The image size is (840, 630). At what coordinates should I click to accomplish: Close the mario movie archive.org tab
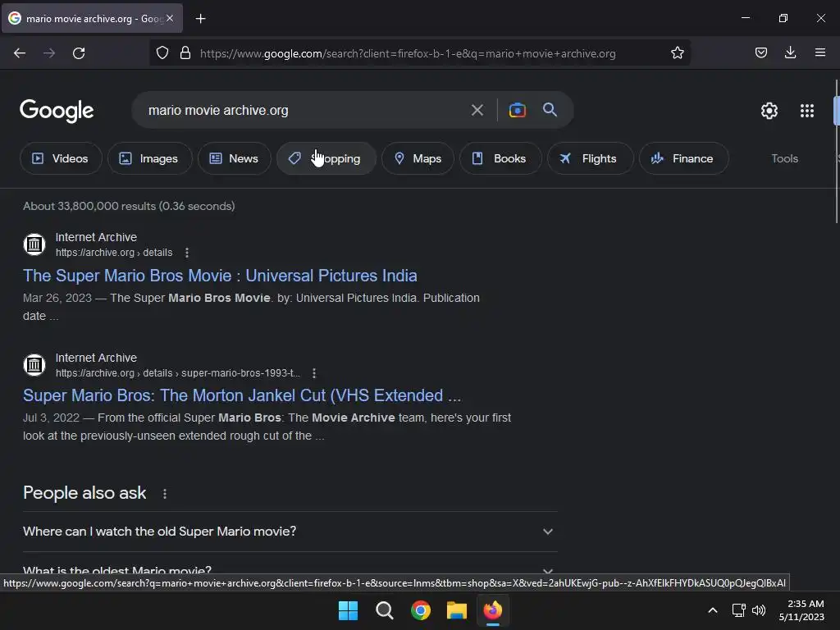coord(170,18)
